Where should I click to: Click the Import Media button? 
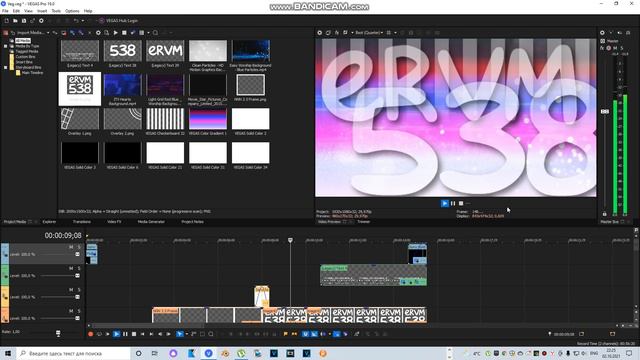pyautogui.click(x=28, y=32)
